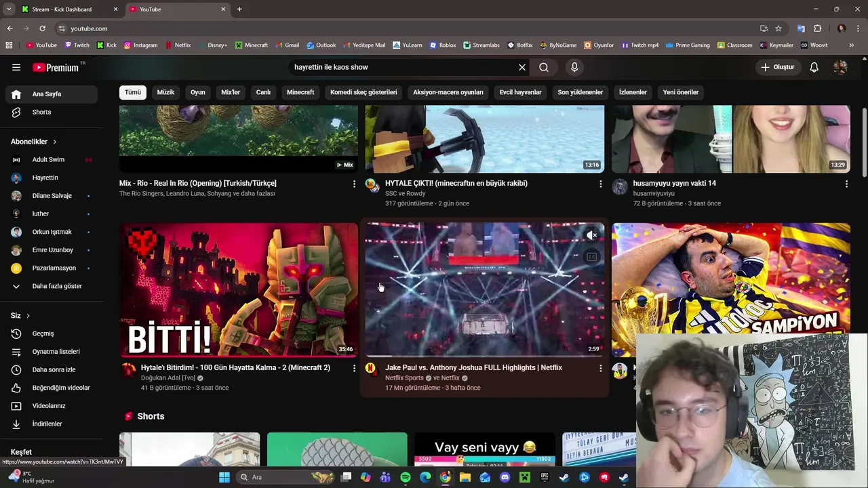Image resolution: width=868 pixels, height=488 pixels.
Task: Expand the Abonelikler section chevron
Action: click(55, 142)
